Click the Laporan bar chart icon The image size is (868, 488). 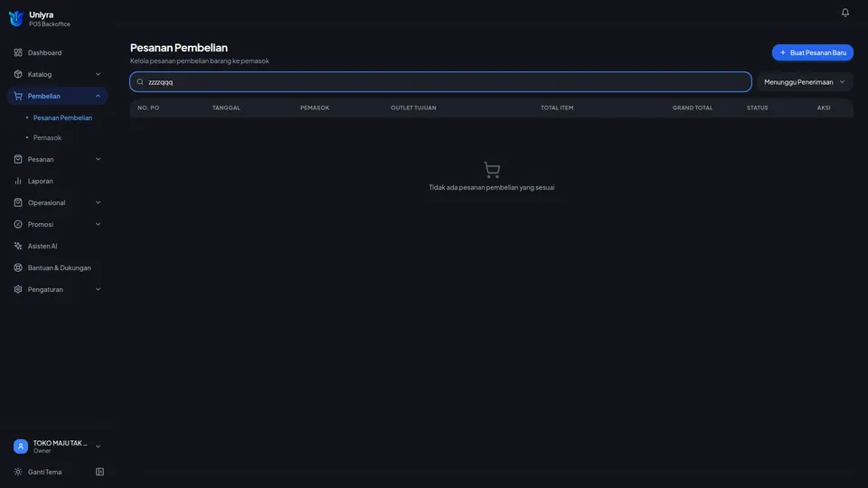point(18,181)
